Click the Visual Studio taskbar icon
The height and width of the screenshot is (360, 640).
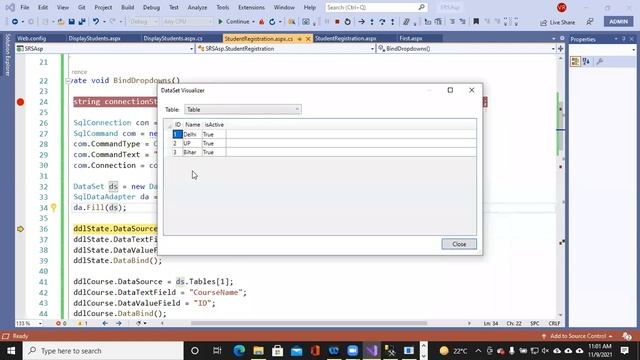click(x=371, y=351)
